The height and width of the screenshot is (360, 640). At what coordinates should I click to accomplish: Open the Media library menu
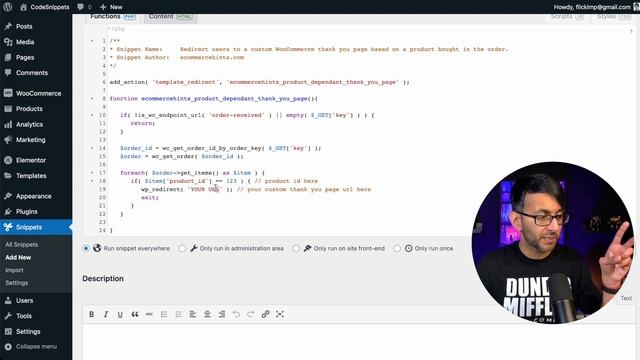[x=25, y=42]
